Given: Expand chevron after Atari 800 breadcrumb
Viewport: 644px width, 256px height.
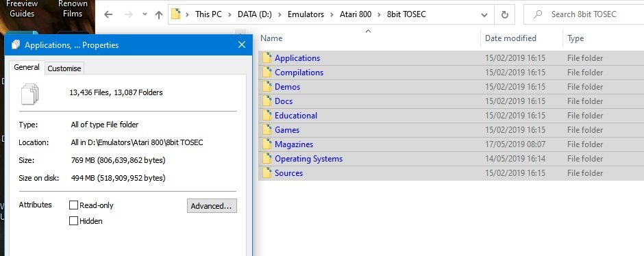Looking at the screenshot, I should pyautogui.click(x=379, y=14).
